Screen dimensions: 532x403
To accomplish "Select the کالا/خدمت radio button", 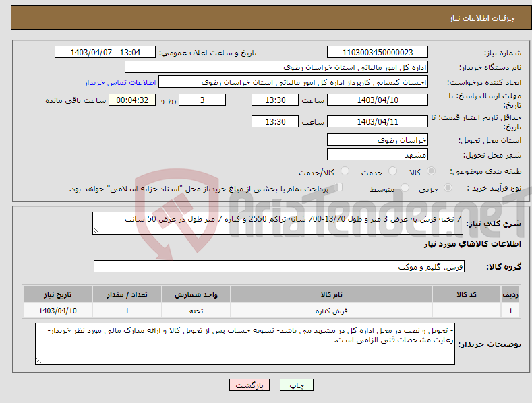I will point(345,171).
